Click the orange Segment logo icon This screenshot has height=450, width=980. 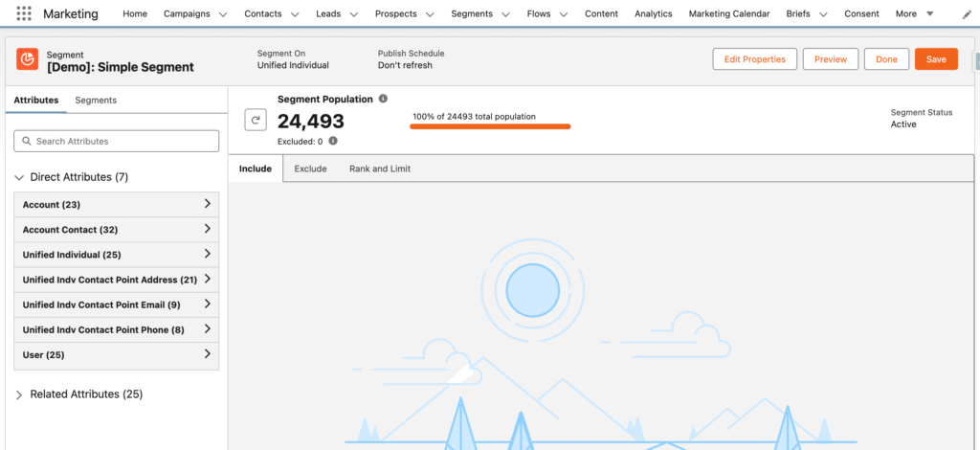click(x=27, y=59)
